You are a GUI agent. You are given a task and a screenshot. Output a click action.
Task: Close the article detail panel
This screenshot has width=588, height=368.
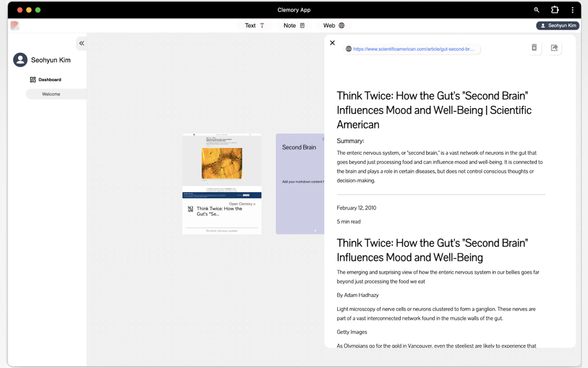coord(332,43)
